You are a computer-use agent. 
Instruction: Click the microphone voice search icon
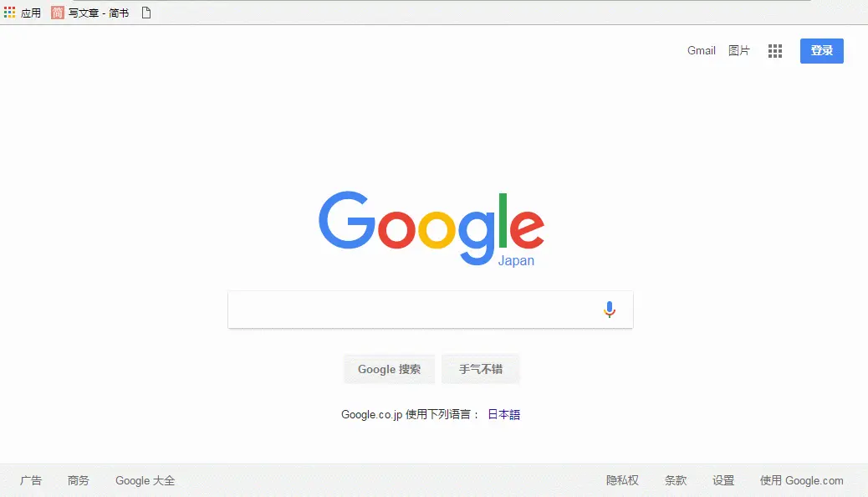tap(610, 310)
